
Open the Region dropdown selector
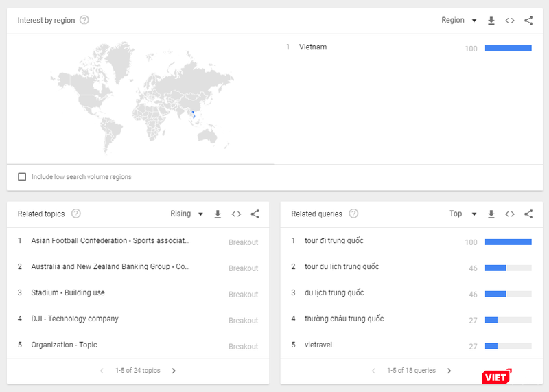click(458, 21)
